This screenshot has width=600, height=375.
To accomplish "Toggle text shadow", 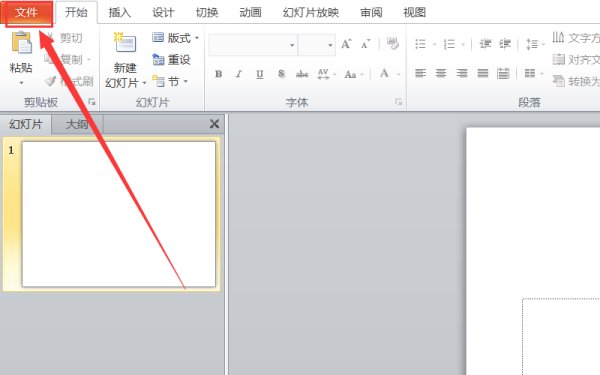I will pyautogui.click(x=281, y=74).
